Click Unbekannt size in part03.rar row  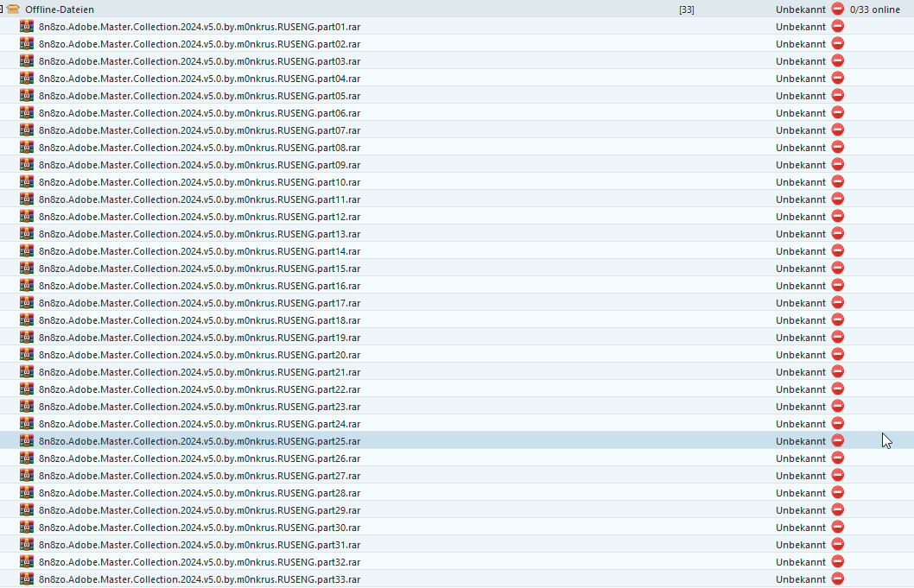800,61
